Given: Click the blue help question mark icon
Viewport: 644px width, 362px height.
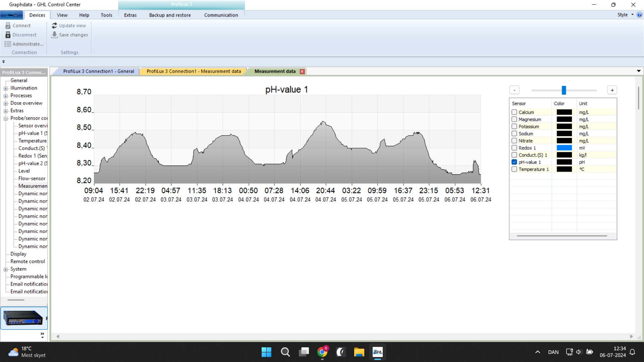Looking at the screenshot, I should point(639,15).
